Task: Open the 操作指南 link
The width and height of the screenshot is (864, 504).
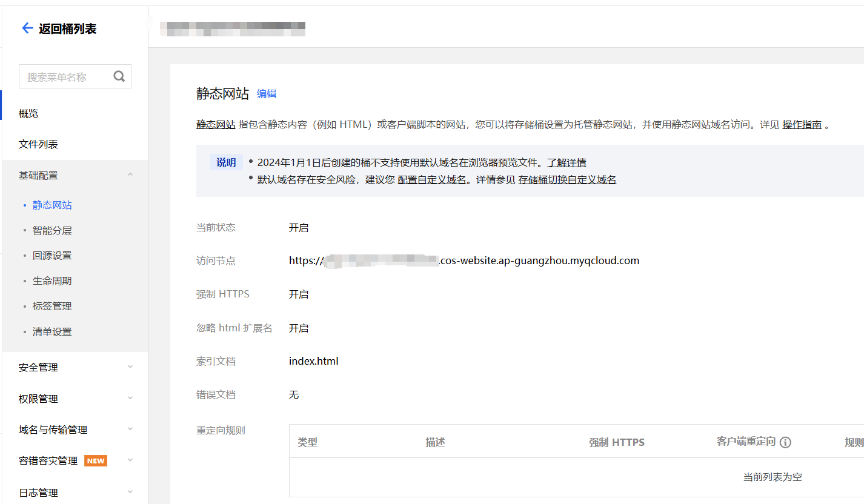Action: click(x=802, y=124)
